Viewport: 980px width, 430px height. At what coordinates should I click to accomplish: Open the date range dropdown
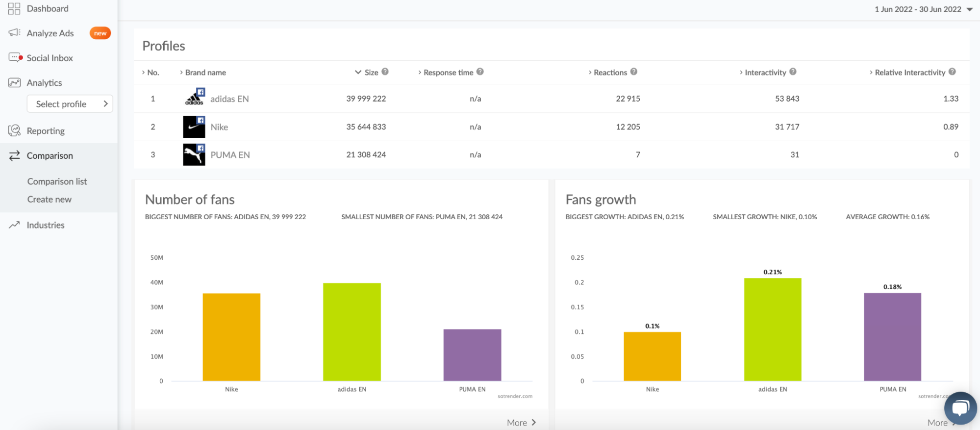coord(923,9)
